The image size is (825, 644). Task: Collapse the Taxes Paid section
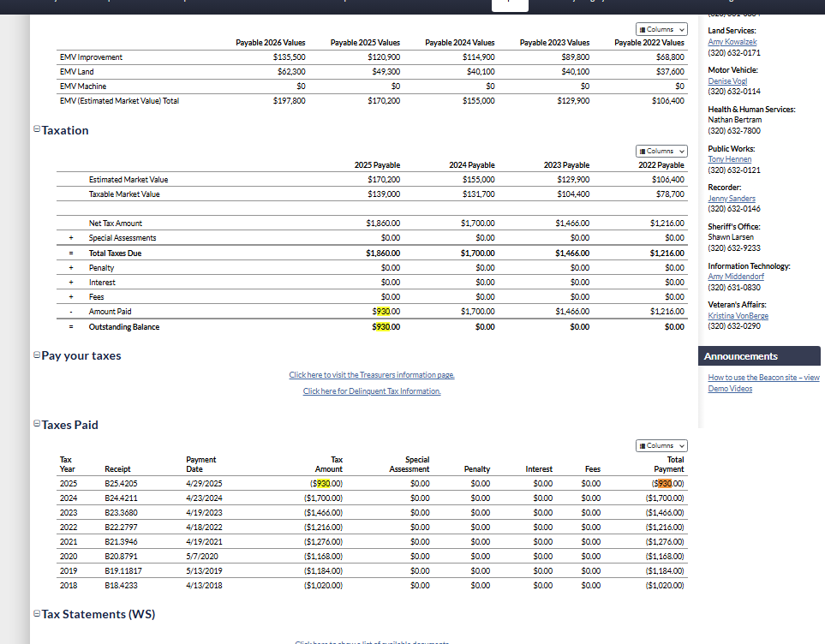pos(36,424)
